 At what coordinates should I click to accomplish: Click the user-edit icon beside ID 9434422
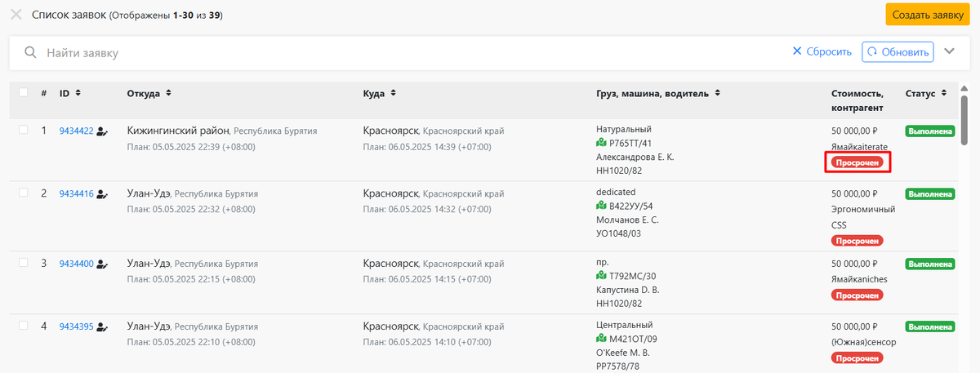click(x=102, y=131)
